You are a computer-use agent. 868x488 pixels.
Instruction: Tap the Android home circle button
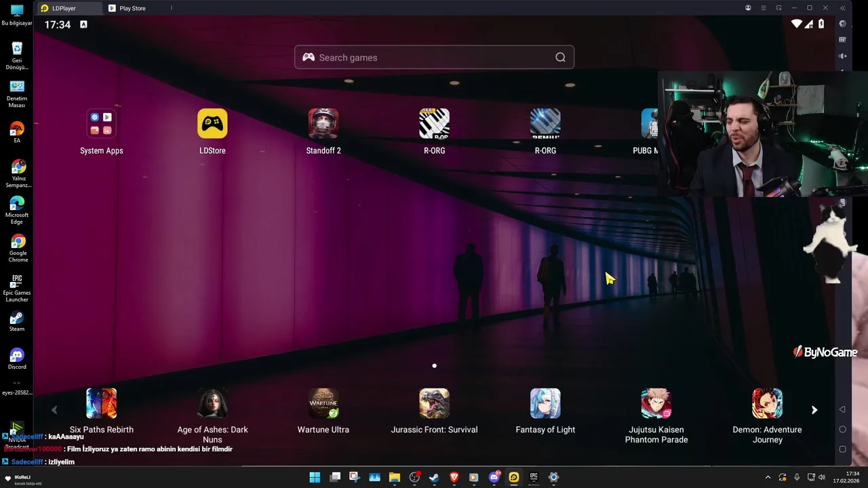pos(842,429)
